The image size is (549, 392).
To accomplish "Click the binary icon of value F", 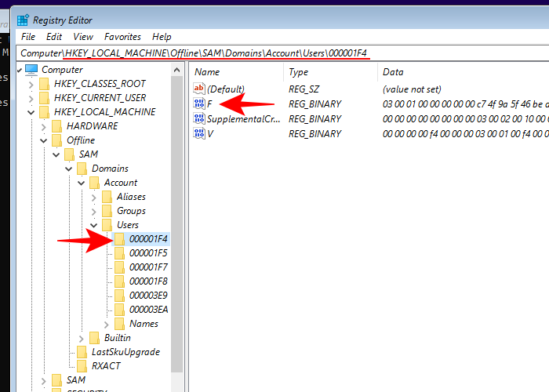I will click(199, 104).
